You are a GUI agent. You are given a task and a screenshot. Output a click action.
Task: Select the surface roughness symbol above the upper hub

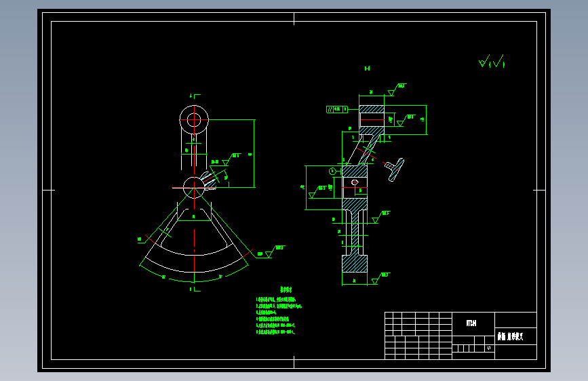coord(397,89)
